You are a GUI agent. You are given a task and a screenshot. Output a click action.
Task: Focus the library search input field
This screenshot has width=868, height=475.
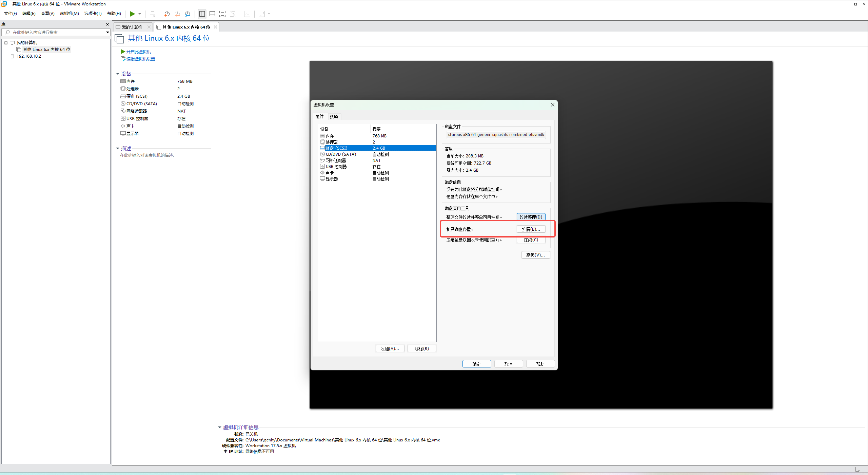54,32
